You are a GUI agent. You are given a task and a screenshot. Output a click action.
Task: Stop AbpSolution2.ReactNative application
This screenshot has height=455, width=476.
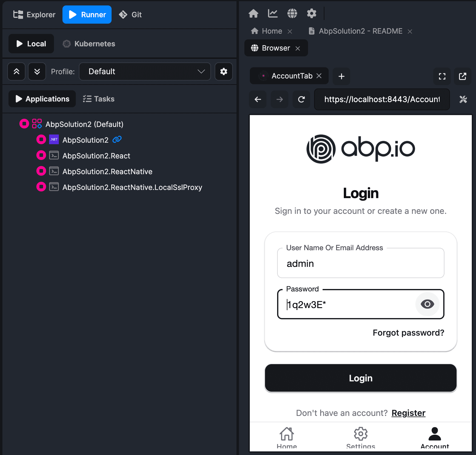tap(41, 171)
